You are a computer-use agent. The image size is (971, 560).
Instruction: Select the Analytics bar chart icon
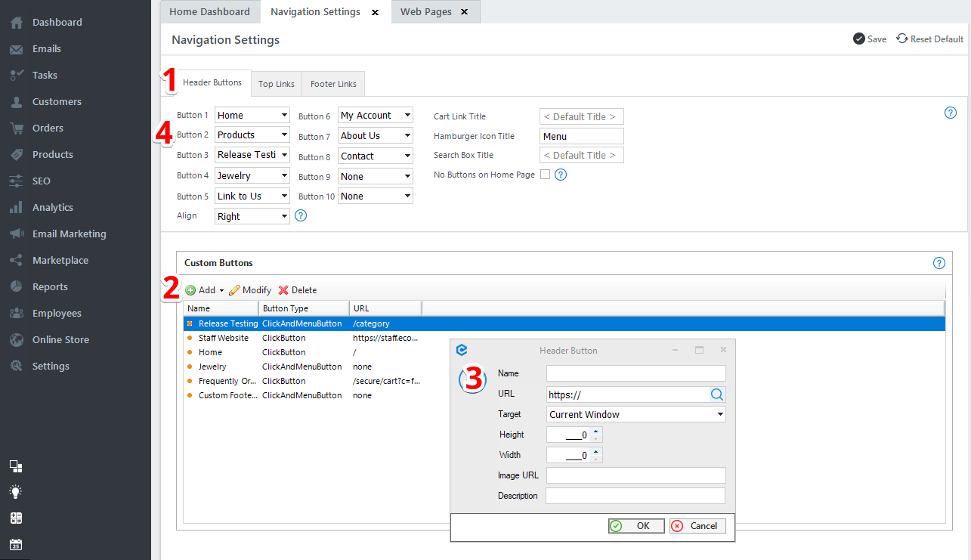(17, 208)
